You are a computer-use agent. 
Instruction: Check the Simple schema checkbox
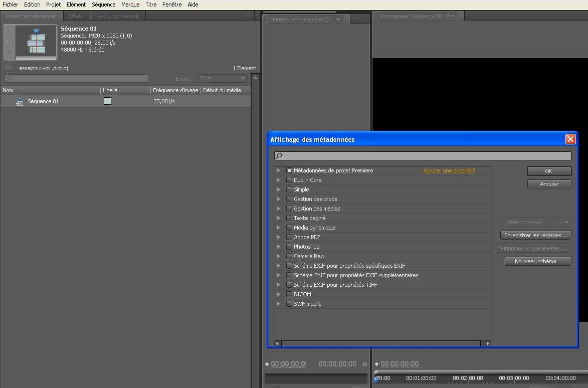tap(289, 189)
